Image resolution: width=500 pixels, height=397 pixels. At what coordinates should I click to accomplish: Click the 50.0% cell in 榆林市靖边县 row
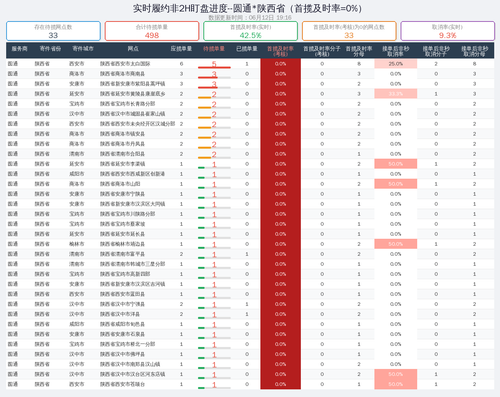(396, 244)
